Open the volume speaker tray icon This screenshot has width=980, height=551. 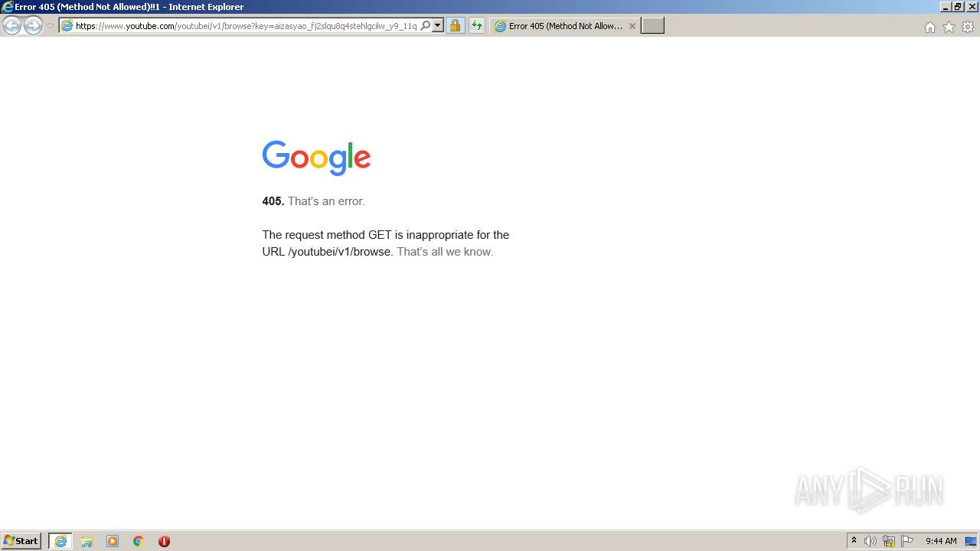pos(871,541)
